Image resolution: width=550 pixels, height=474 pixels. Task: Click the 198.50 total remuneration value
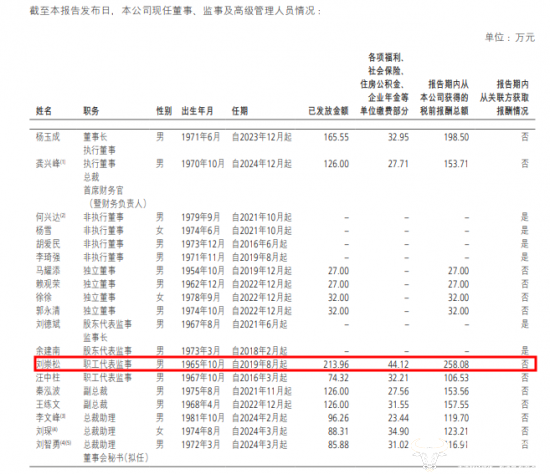pos(456,137)
